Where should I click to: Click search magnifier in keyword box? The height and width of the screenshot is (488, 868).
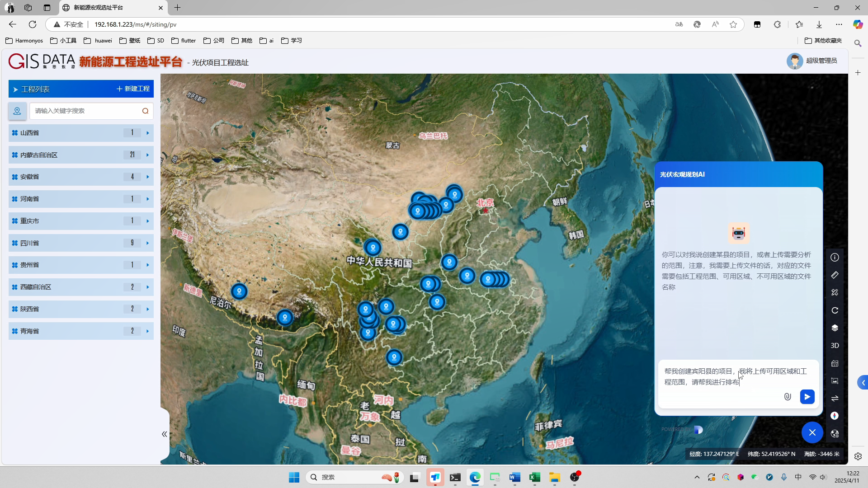(x=145, y=111)
